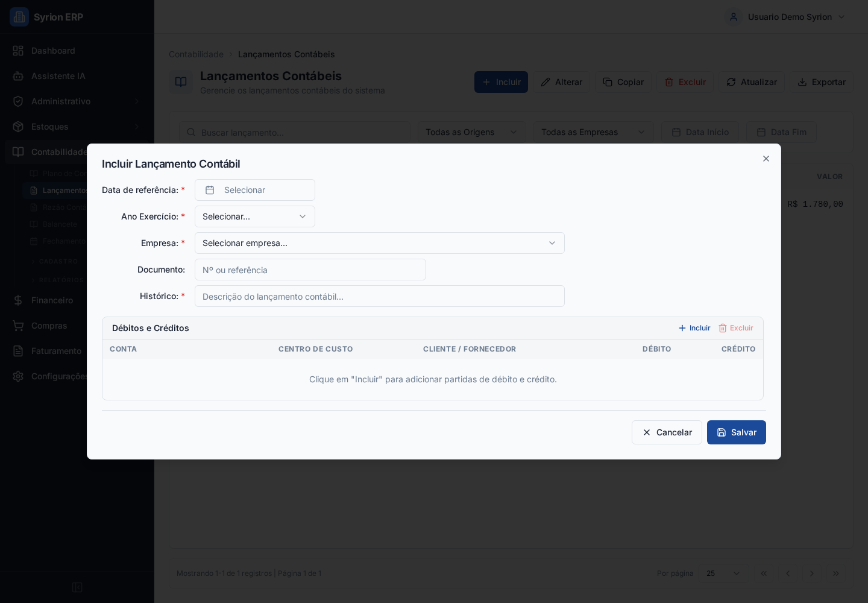Click the calendar icon in Data de referência
868x603 pixels.
[210, 190]
